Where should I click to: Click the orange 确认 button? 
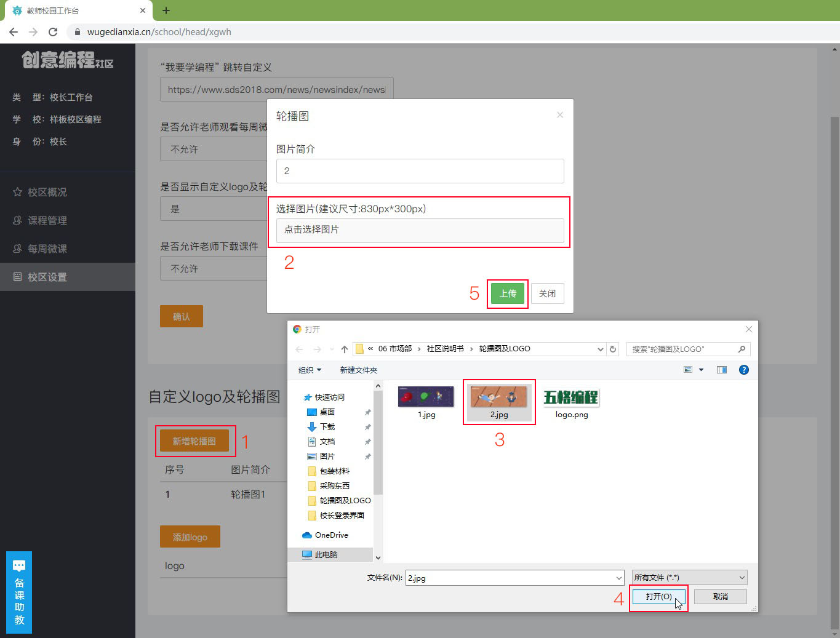tap(182, 316)
